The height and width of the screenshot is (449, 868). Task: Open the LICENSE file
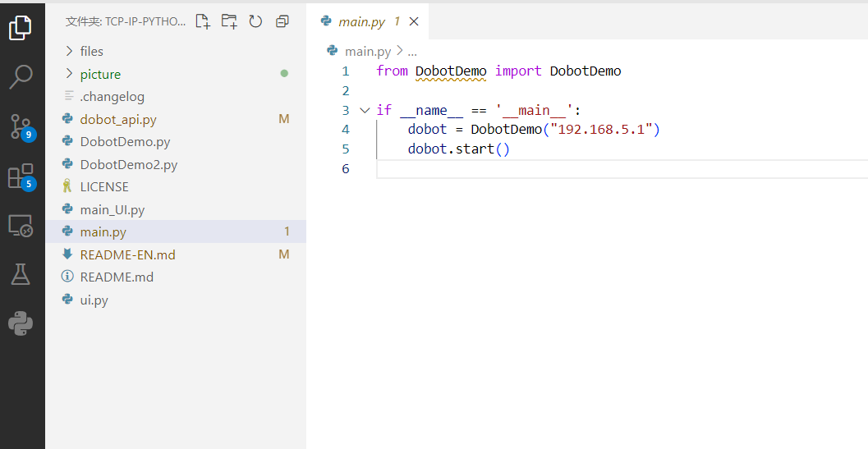point(176,187)
